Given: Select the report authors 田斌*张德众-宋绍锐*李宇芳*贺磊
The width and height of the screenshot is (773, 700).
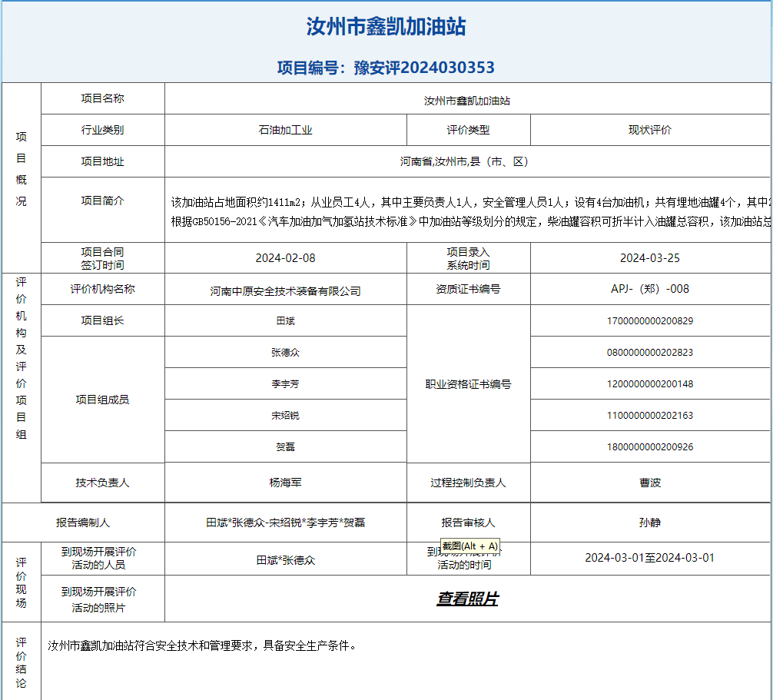Looking at the screenshot, I should pos(285,523).
